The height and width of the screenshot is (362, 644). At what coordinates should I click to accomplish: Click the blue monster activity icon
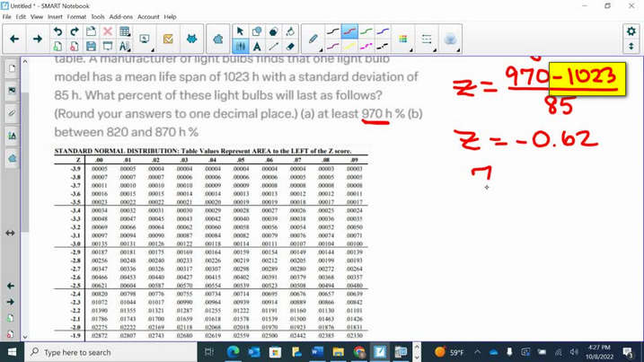coord(191,39)
